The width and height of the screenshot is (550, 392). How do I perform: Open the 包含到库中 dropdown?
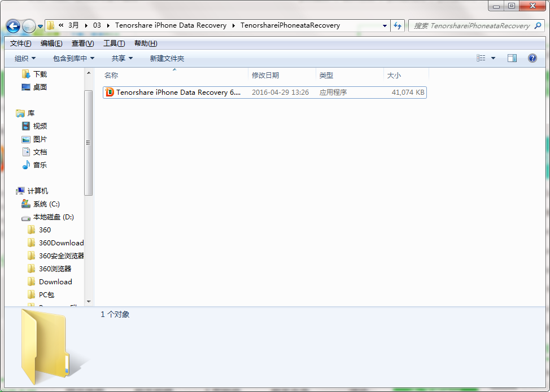[x=73, y=58]
